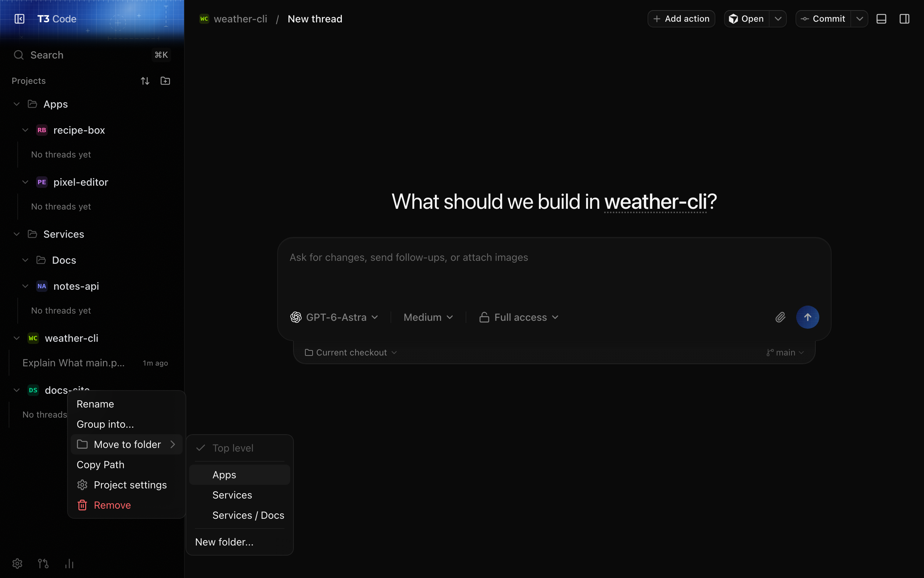Click the WC badge in the sidebar
Image resolution: width=924 pixels, height=578 pixels.
coord(33,338)
